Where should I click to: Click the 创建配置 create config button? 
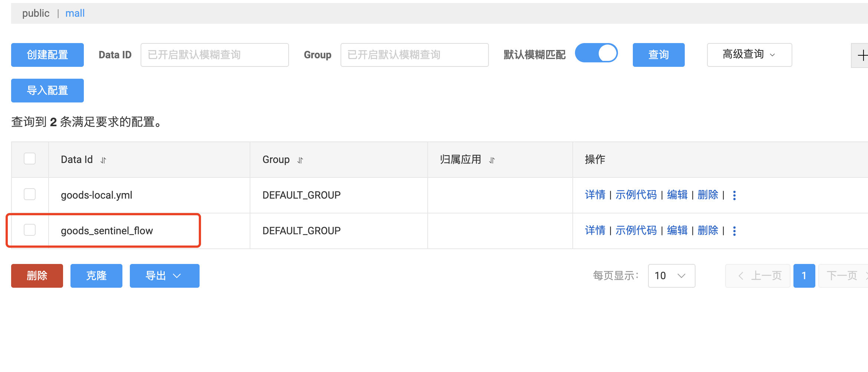(47, 55)
